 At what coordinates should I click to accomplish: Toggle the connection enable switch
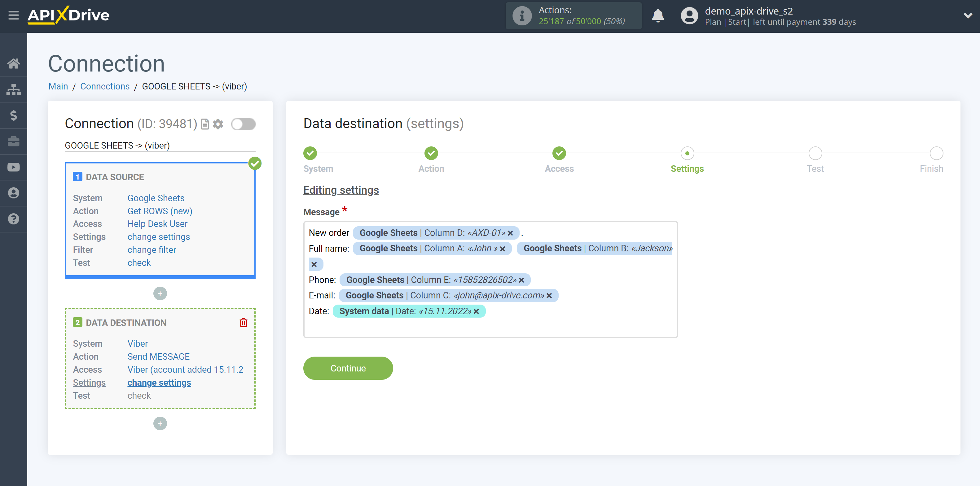pos(244,124)
